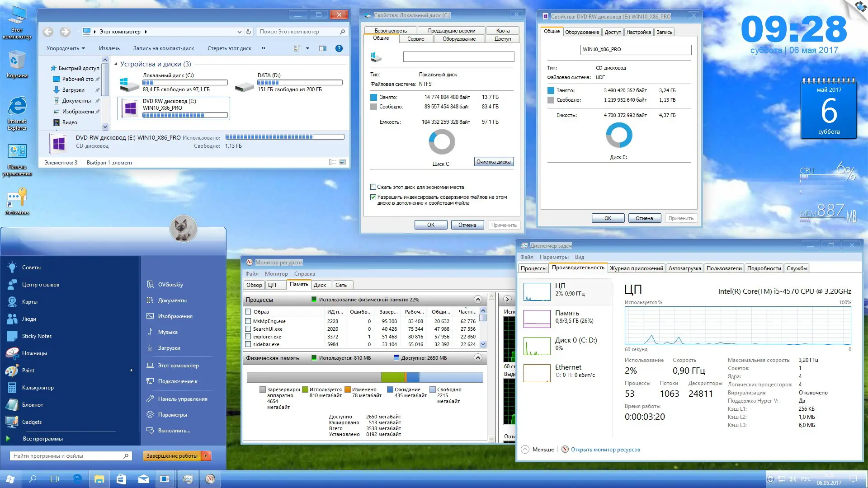Click the Очистка диска button

point(493,162)
